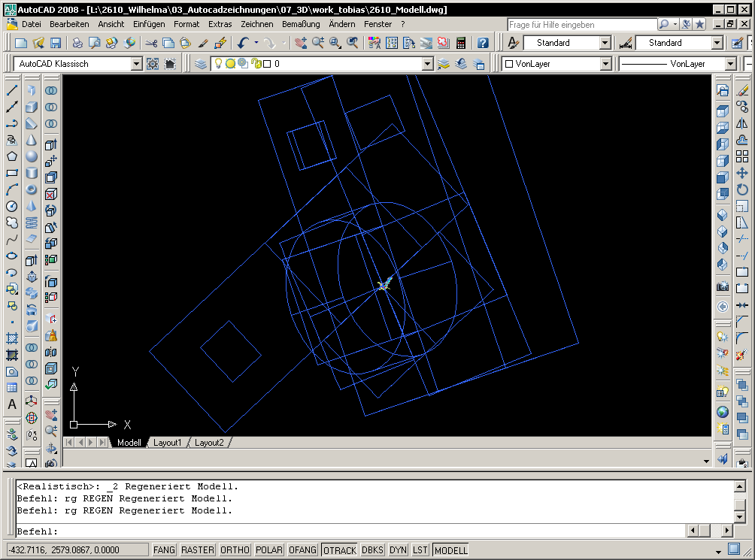Image resolution: width=755 pixels, height=560 pixels.
Task: Open the Pan realtime tool
Action: click(301, 43)
